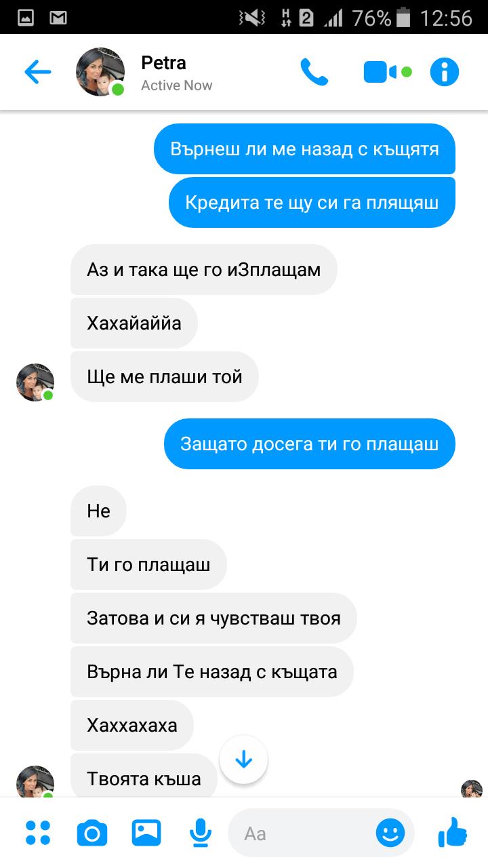Select message "Ти го плащаш"
The height and width of the screenshot is (868, 488).
[x=148, y=565]
